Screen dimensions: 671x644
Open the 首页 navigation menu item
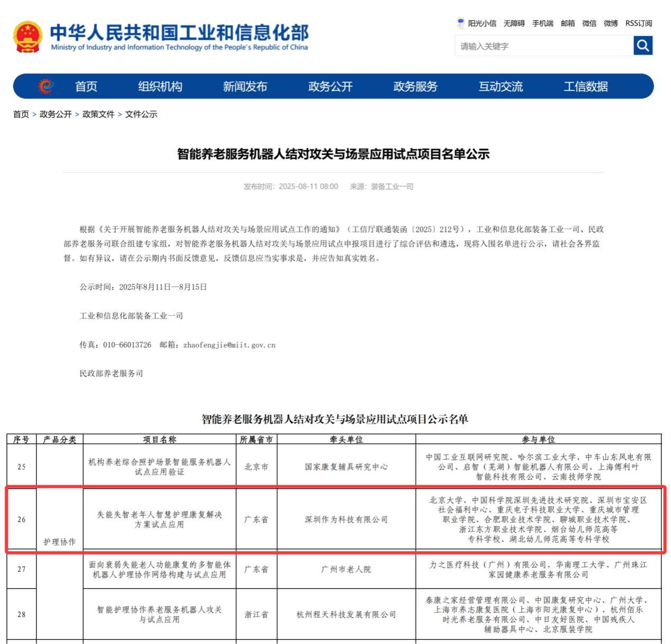pos(86,86)
